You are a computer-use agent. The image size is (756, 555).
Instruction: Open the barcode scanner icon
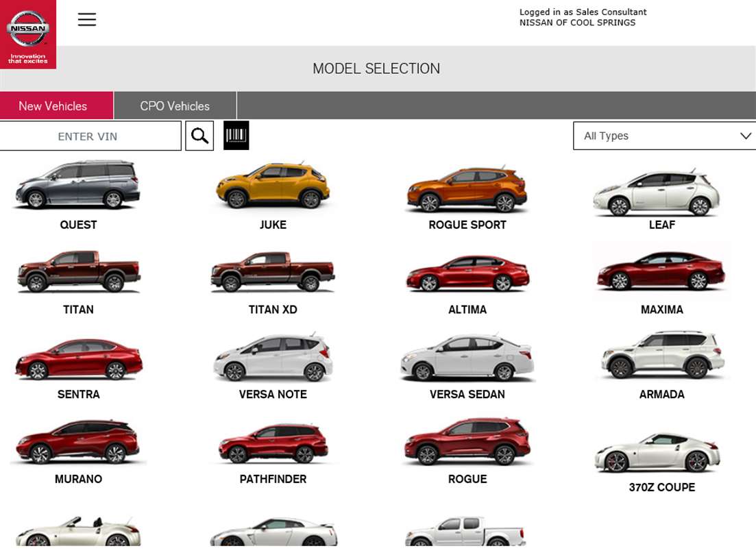pyautogui.click(x=236, y=136)
